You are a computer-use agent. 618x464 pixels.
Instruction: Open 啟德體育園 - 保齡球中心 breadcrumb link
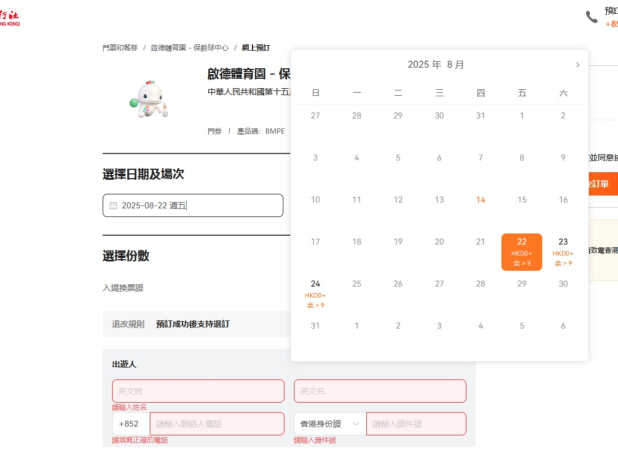(x=190, y=48)
